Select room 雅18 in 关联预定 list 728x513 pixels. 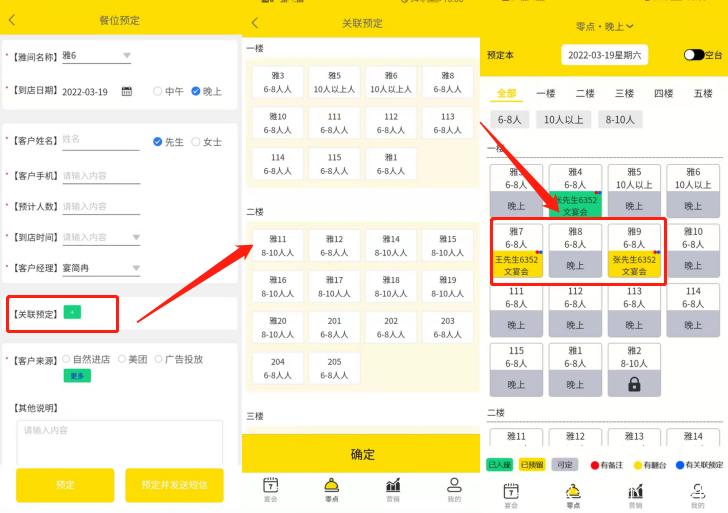[391, 286]
